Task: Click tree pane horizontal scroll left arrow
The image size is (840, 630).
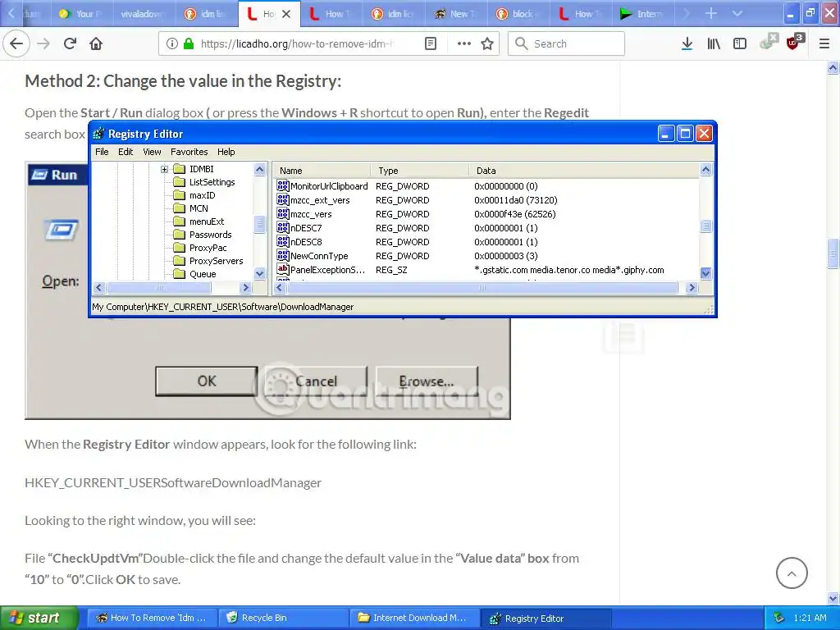Action: tap(98, 288)
